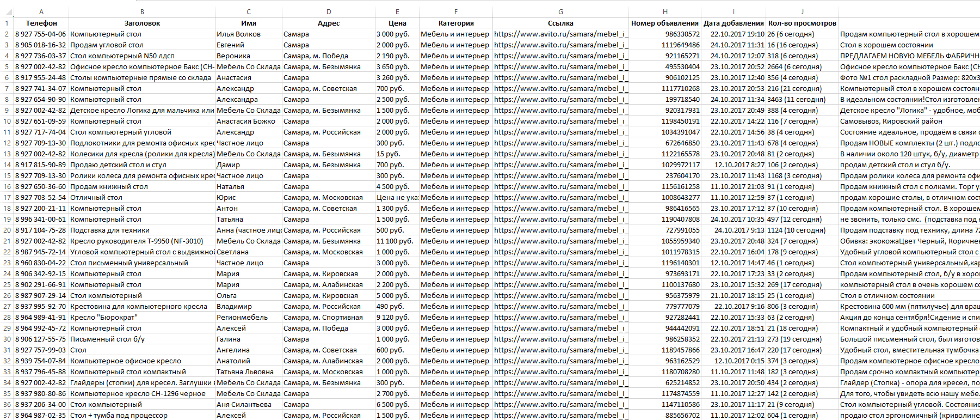Select column C header
The image size is (980, 420).
[x=249, y=11]
